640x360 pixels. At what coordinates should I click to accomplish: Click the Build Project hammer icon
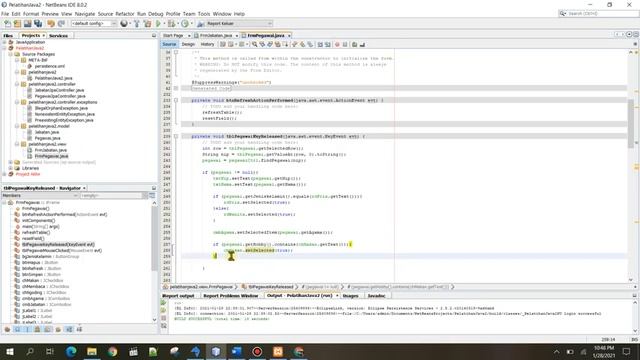[x=137, y=24]
